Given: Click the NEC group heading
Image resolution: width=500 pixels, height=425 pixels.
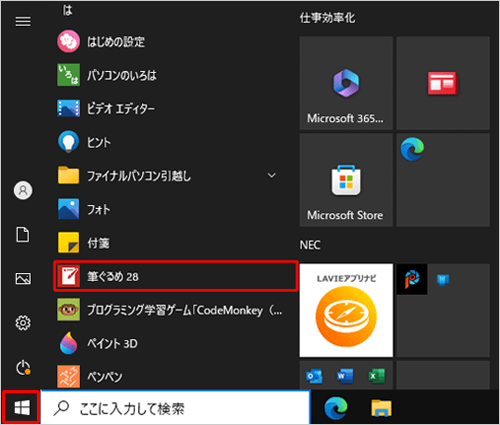Looking at the screenshot, I should point(310,245).
